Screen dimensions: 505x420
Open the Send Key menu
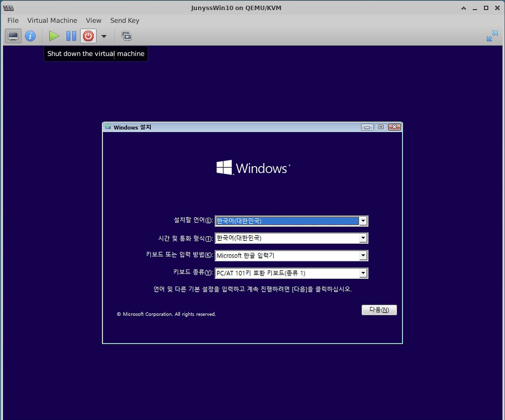[125, 20]
